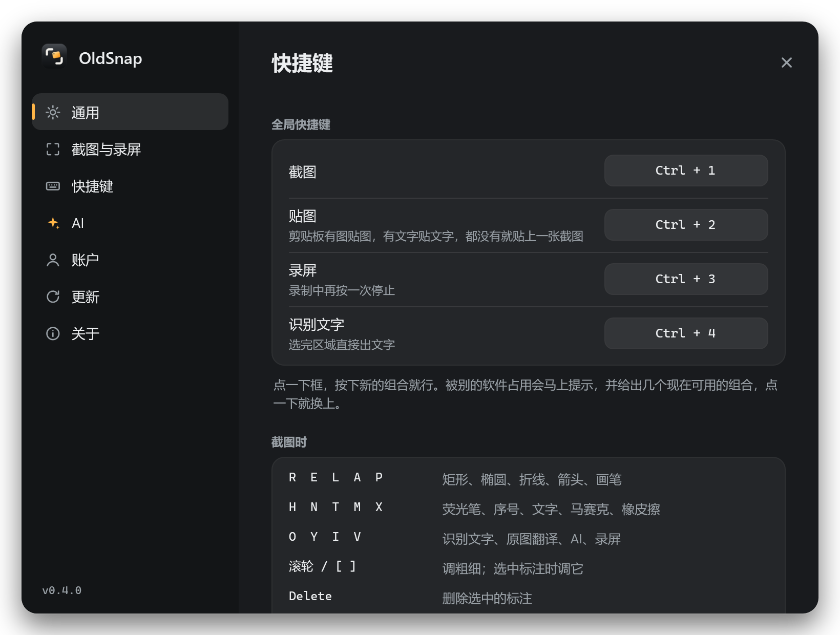Click the 全局快捷键 section heading

click(x=301, y=124)
